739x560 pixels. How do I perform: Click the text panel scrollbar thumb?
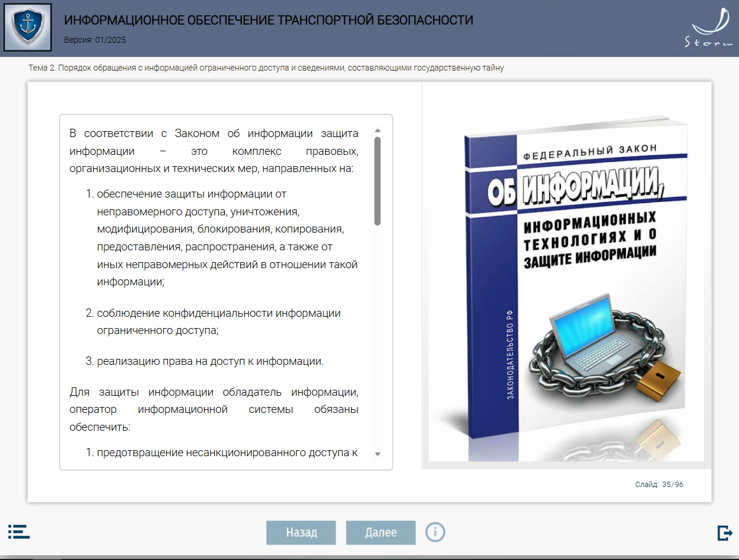point(378,181)
